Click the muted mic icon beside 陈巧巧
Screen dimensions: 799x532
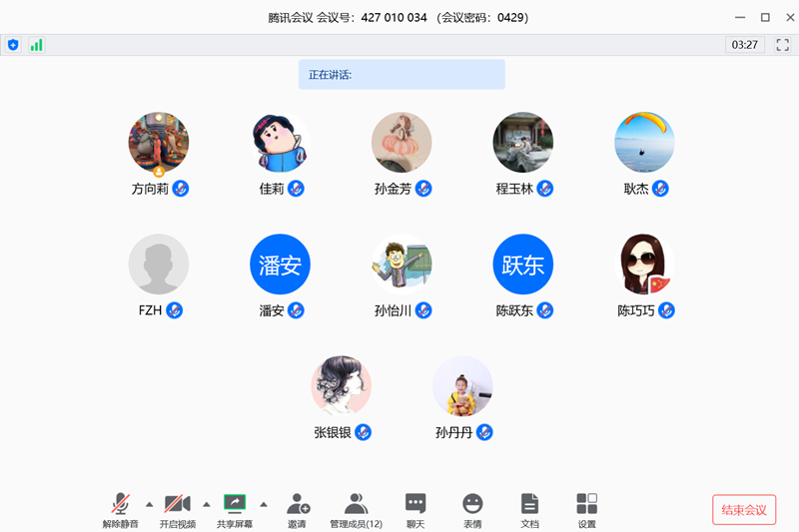tap(667, 310)
